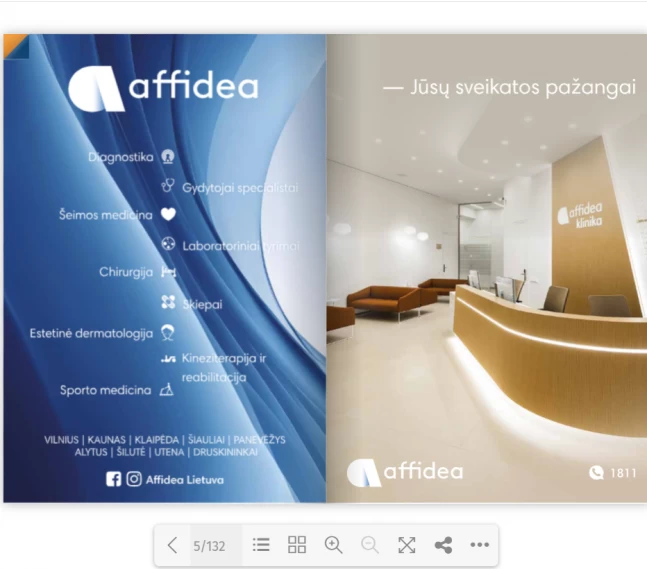The width and height of the screenshot is (647, 569).
Task: Click the 'Skiepai' text
Action: click(x=202, y=305)
